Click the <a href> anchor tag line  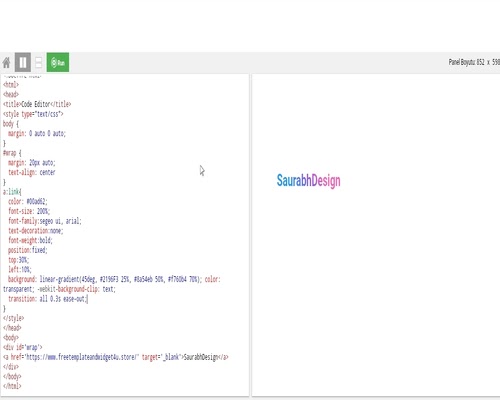[x=116, y=357]
